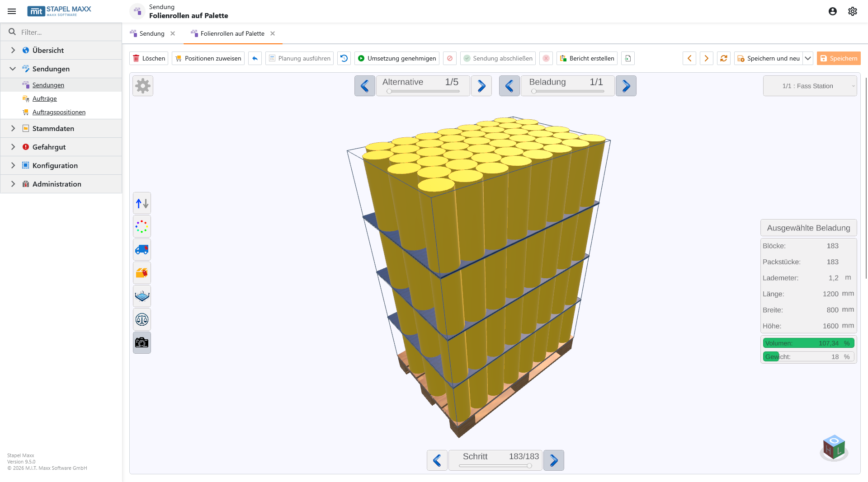The width and height of the screenshot is (868, 482).
Task: Click Sendung abschließen button
Action: point(498,58)
